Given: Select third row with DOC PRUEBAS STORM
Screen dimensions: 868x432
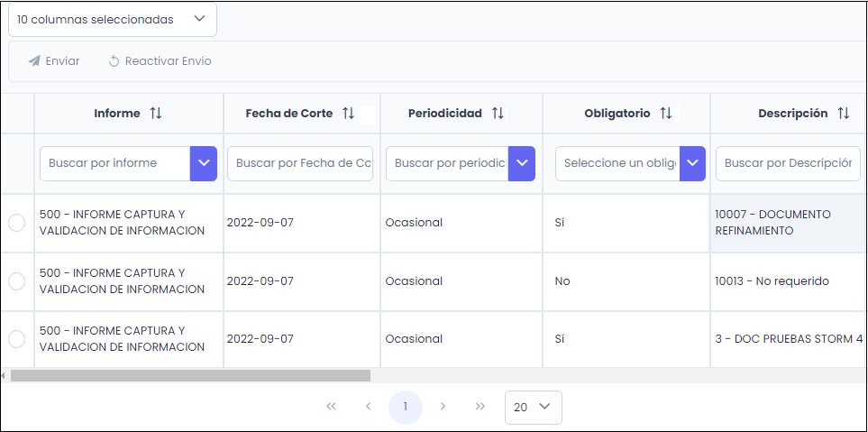Looking at the screenshot, I should (x=16, y=339).
